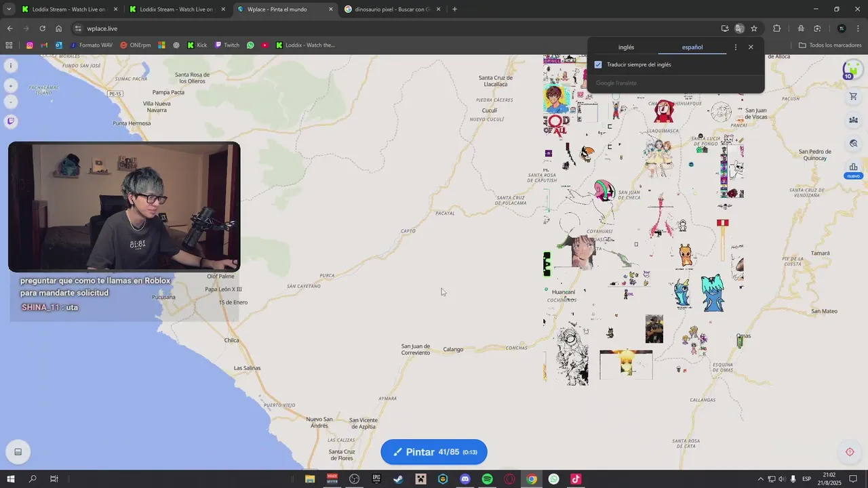Click the San Juan de Correviento map label
Image resolution: width=868 pixels, height=488 pixels.
(x=416, y=350)
